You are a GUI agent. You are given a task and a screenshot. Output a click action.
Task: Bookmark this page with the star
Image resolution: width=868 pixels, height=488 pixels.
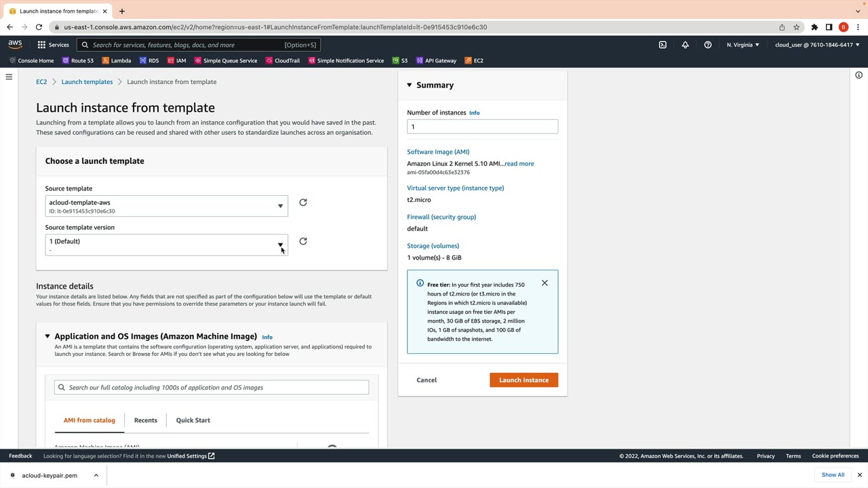(x=797, y=27)
